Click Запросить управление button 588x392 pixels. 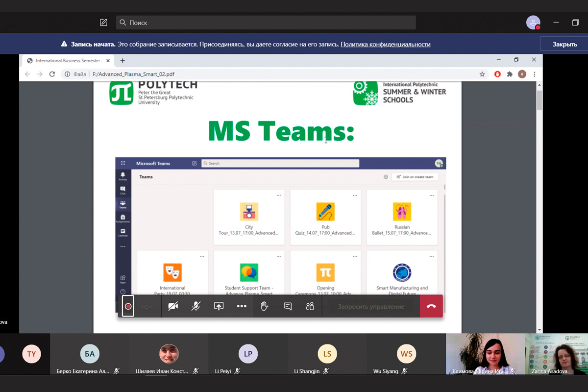pos(371,306)
